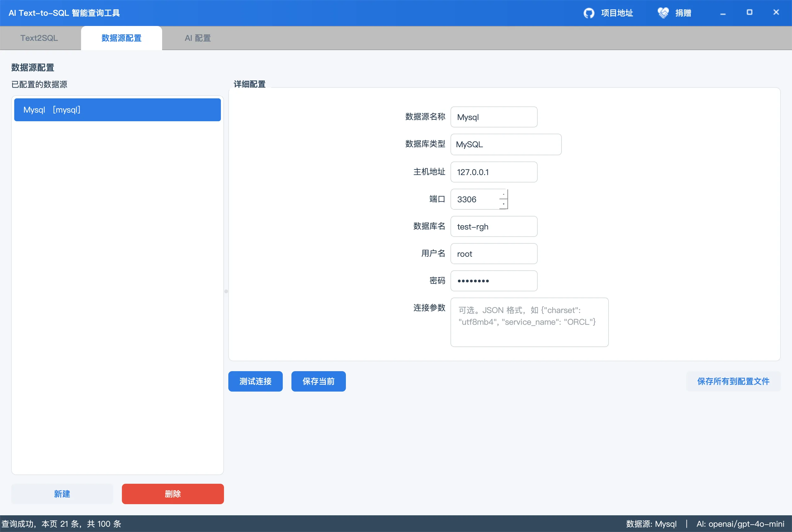Close the application window

click(x=776, y=12)
